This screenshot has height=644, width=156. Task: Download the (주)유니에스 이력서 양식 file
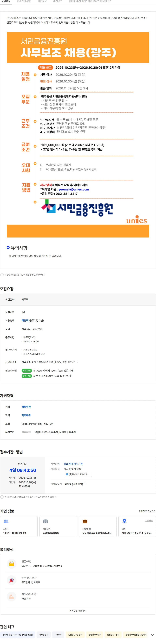(x=78, y=474)
